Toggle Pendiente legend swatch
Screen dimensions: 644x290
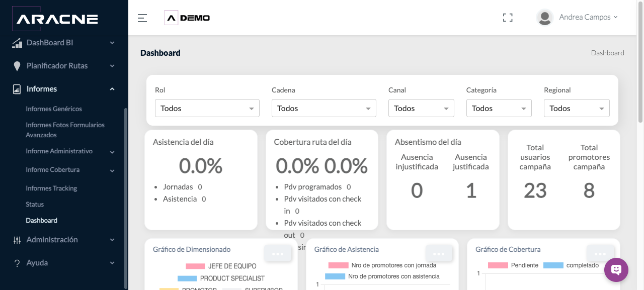pyautogui.click(x=498, y=265)
